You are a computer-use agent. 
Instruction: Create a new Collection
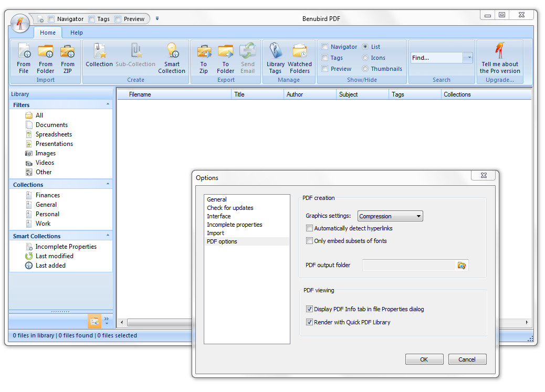click(99, 55)
